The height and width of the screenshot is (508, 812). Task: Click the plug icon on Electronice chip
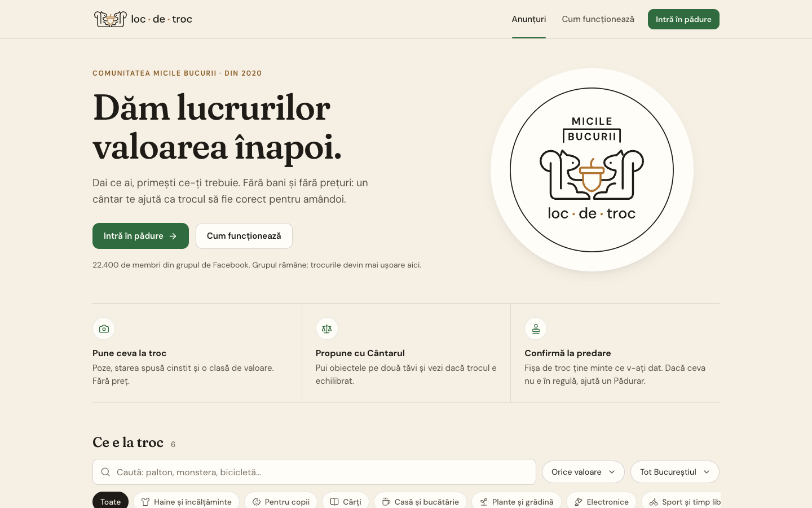pos(579,502)
